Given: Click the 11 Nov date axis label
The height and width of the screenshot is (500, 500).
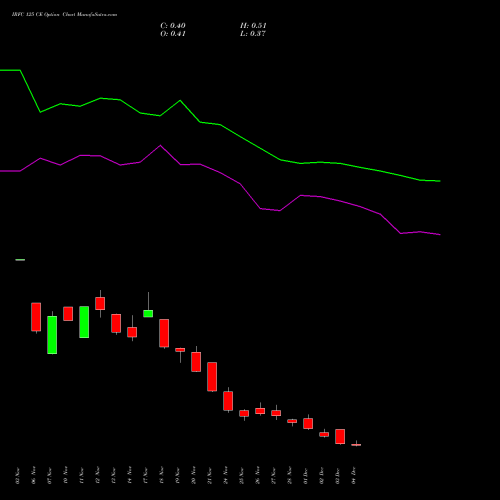Looking at the screenshot, I should 82,475.
